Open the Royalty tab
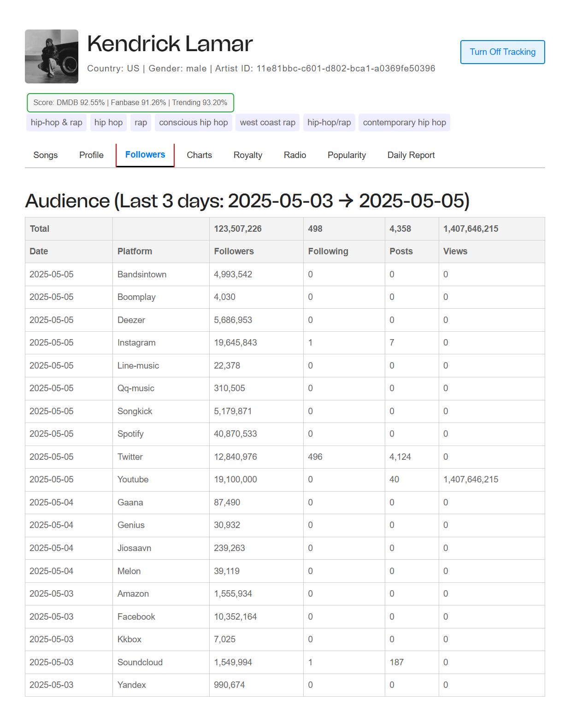This screenshot has height=710, width=588. pos(248,155)
